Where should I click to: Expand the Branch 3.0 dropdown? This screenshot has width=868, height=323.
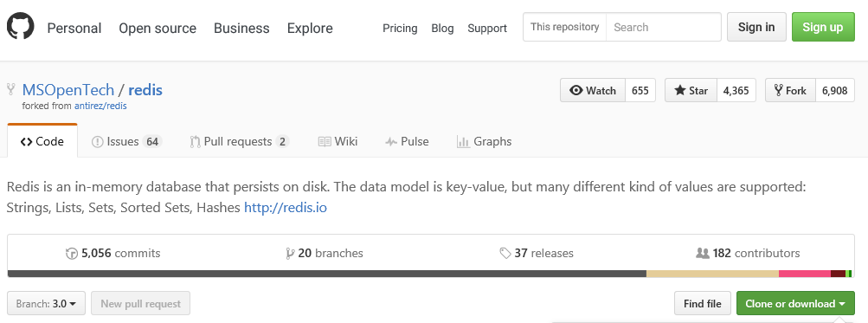[x=46, y=304]
